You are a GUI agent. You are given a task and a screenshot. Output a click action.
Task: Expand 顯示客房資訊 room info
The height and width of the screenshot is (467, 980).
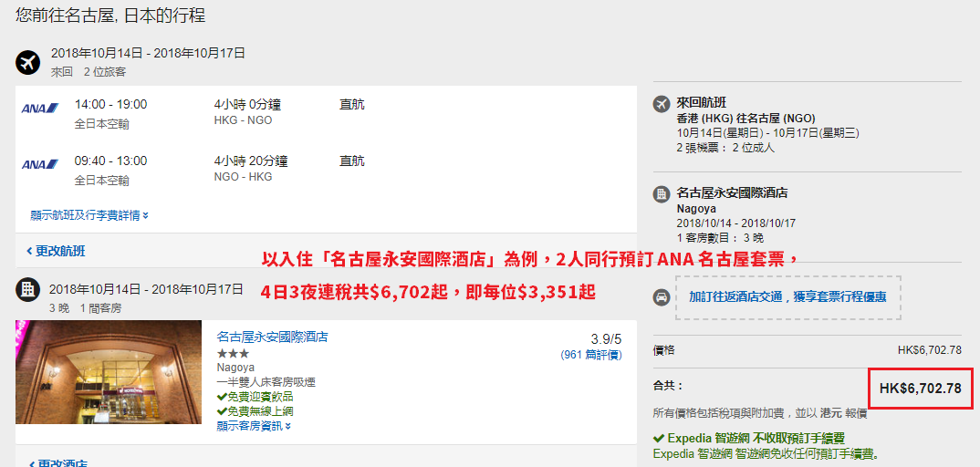point(254,427)
